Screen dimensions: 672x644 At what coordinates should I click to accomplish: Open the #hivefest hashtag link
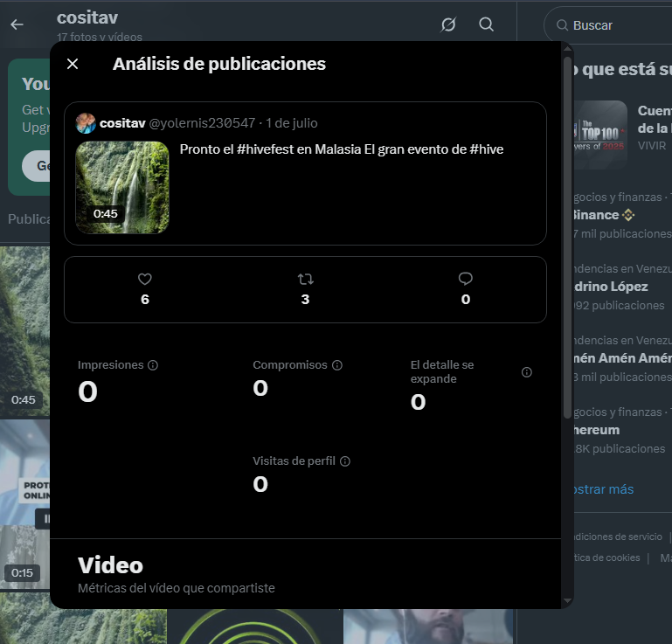click(x=264, y=149)
